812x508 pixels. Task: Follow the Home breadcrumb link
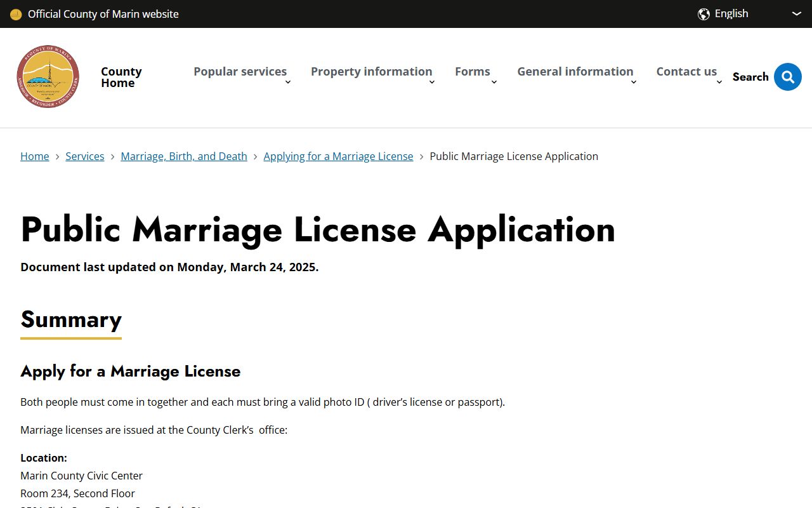point(35,156)
